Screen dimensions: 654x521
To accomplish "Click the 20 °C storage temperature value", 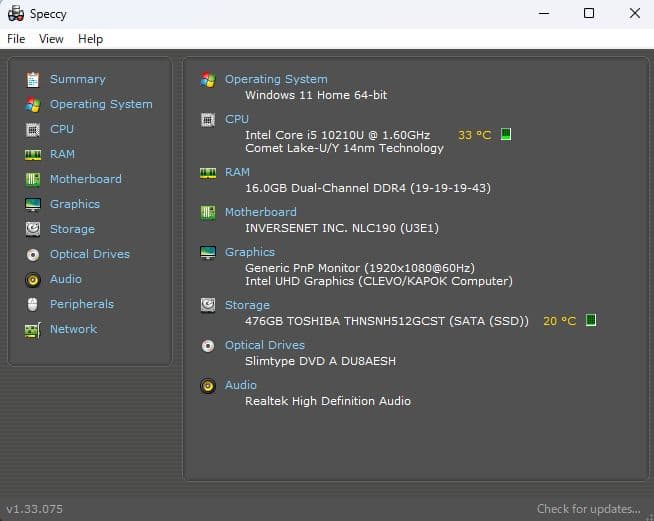I will [x=560, y=321].
